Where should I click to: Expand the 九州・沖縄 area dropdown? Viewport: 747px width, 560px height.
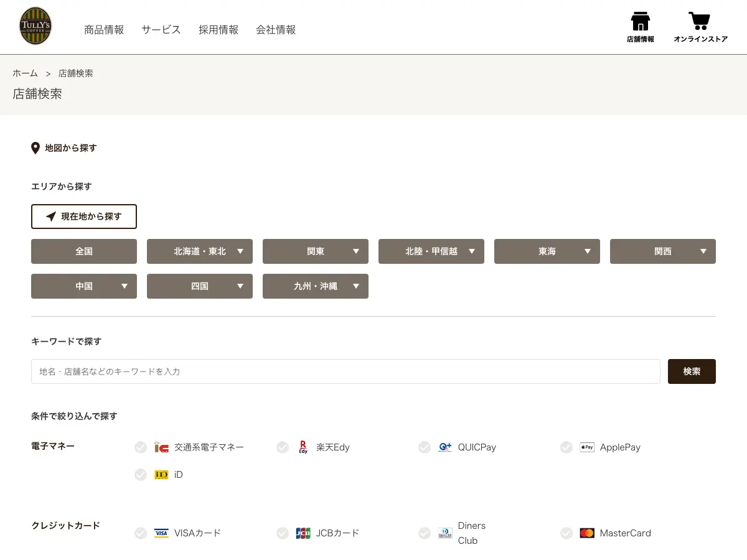[x=316, y=286]
